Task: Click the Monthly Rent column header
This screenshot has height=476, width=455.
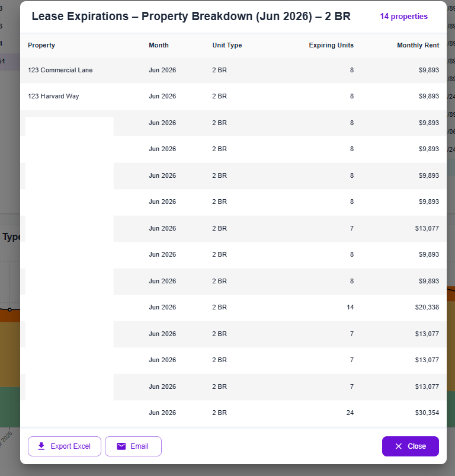Action: tap(418, 45)
